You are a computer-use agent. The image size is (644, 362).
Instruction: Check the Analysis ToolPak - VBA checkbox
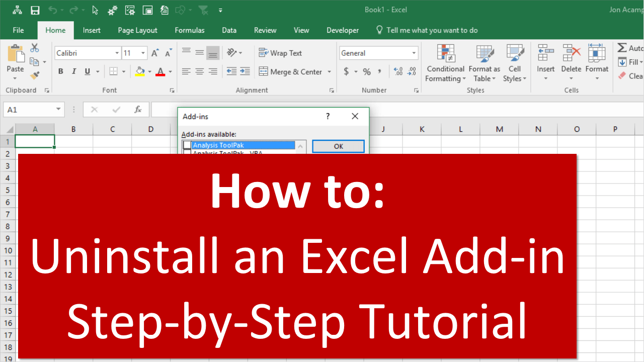pyautogui.click(x=187, y=152)
